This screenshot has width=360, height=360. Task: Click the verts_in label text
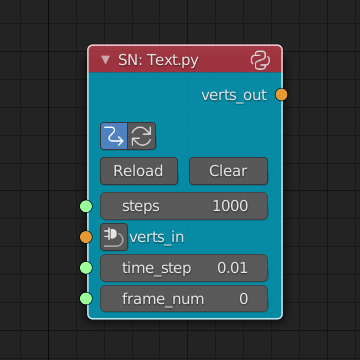(157, 237)
